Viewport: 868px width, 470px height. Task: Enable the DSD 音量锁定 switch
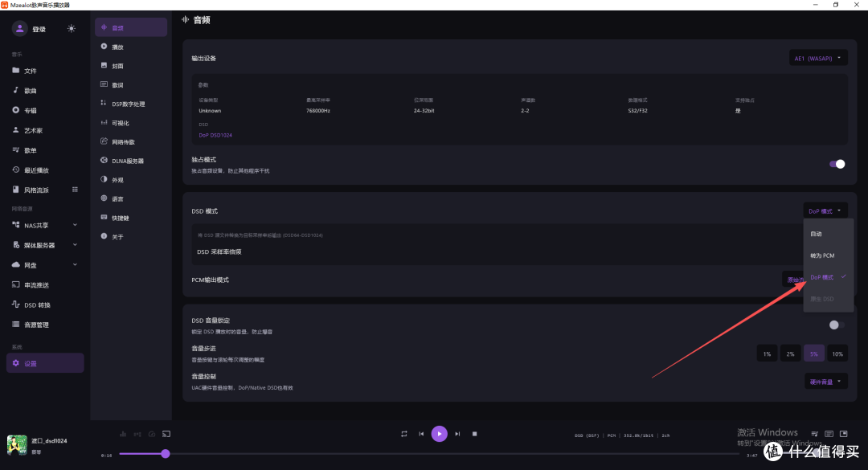click(x=837, y=325)
